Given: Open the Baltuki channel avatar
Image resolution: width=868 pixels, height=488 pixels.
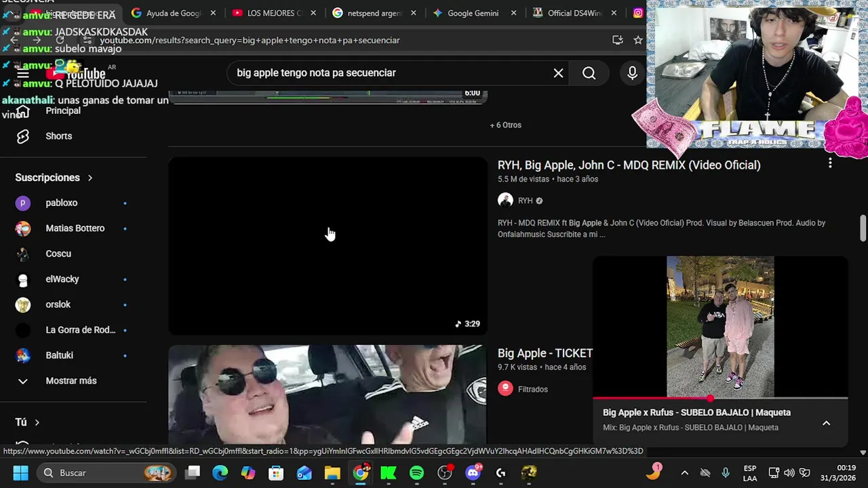Looking at the screenshot, I should coord(23,355).
